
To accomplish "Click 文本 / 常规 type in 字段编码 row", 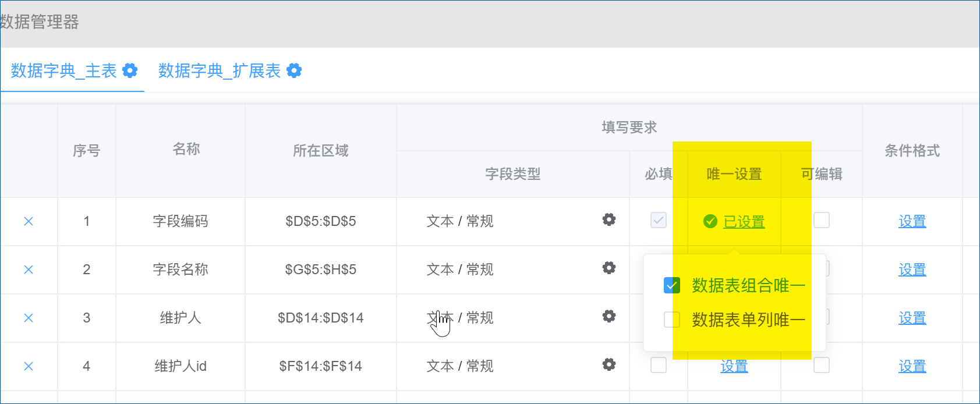I will 460,221.
